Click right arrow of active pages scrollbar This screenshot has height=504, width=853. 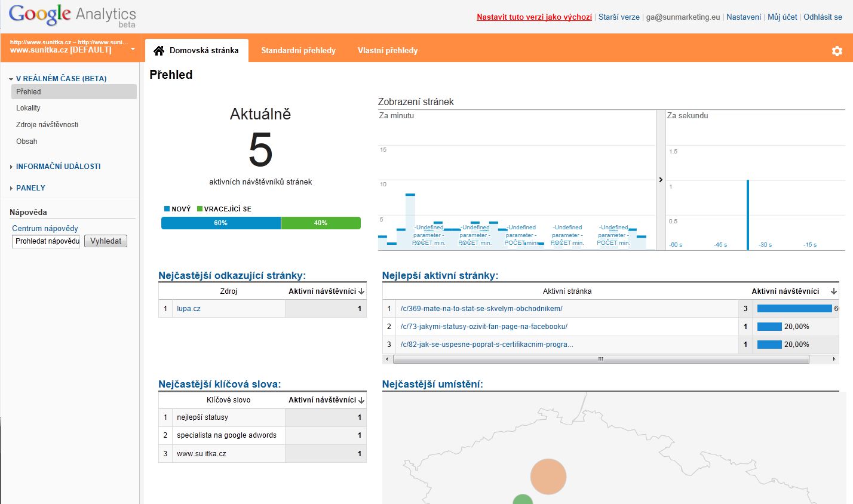click(x=834, y=359)
